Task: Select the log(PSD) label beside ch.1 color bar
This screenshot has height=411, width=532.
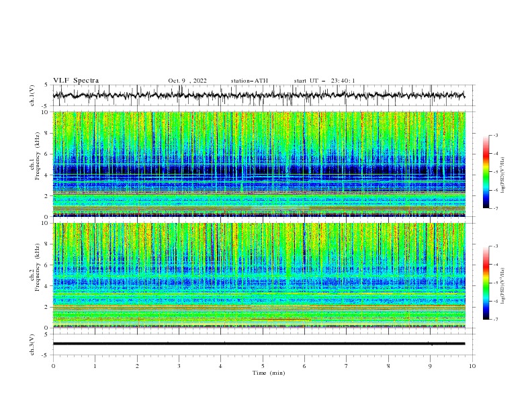Action: tap(503, 175)
